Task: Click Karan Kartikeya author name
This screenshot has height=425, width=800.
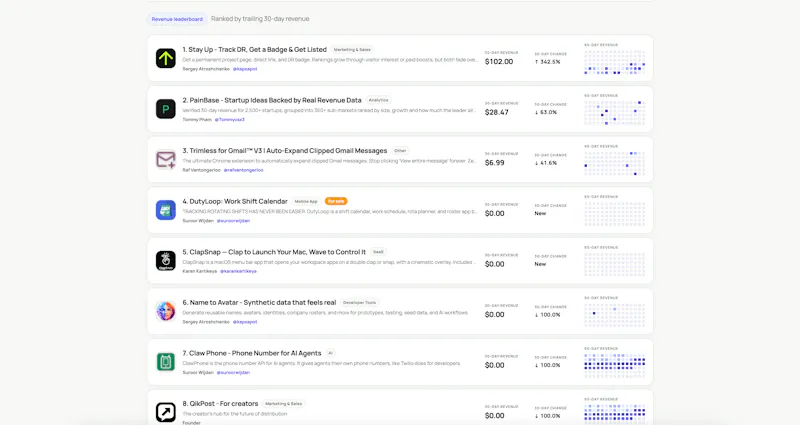Action: point(199,271)
